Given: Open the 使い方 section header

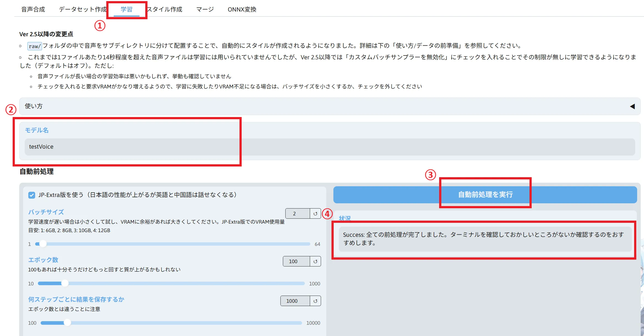Looking at the screenshot, I should (x=34, y=106).
